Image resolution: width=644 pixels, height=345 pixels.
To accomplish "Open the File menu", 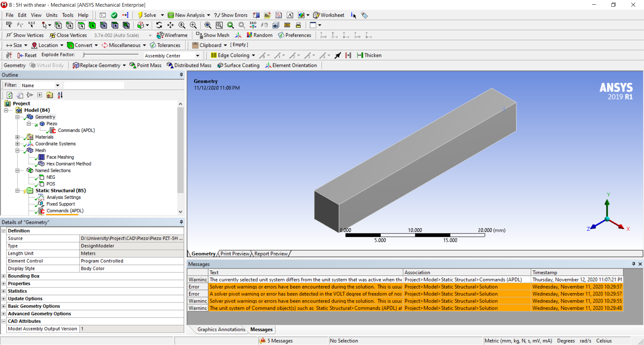I will tap(9, 15).
